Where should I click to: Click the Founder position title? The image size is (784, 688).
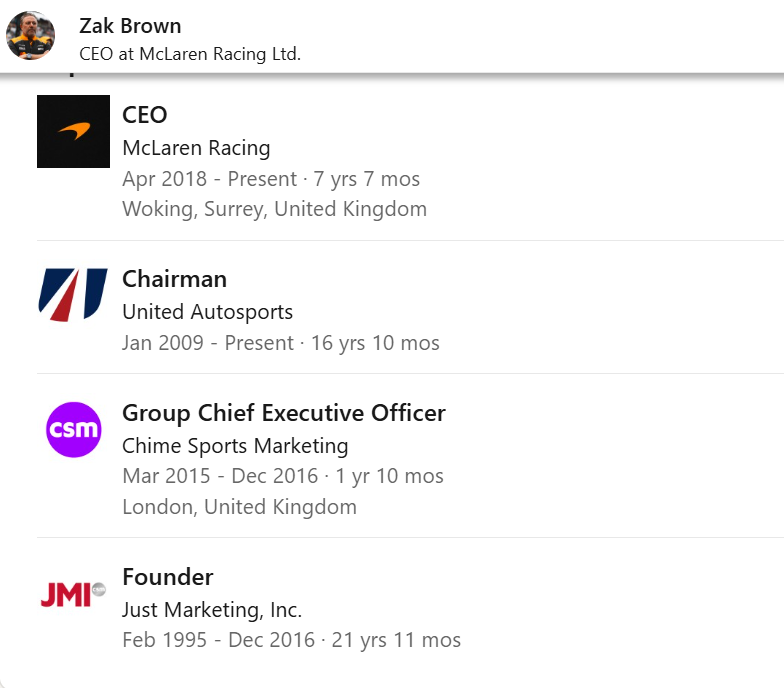pyautogui.click(x=168, y=577)
